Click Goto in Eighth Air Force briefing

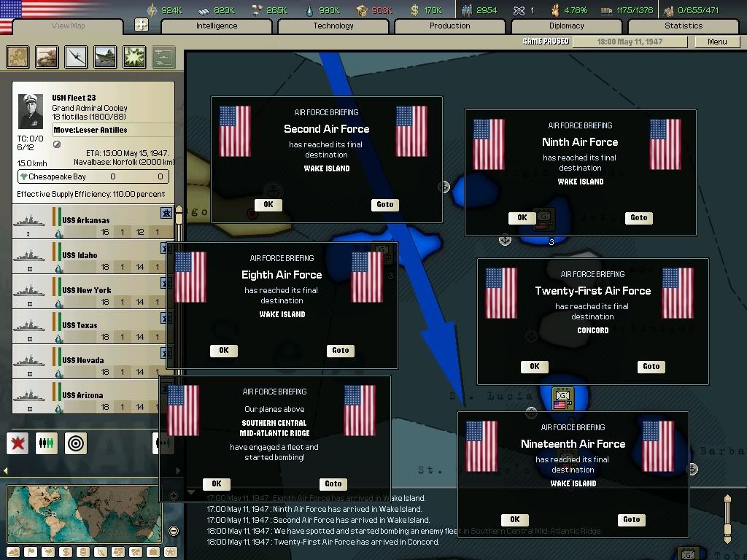[341, 351]
